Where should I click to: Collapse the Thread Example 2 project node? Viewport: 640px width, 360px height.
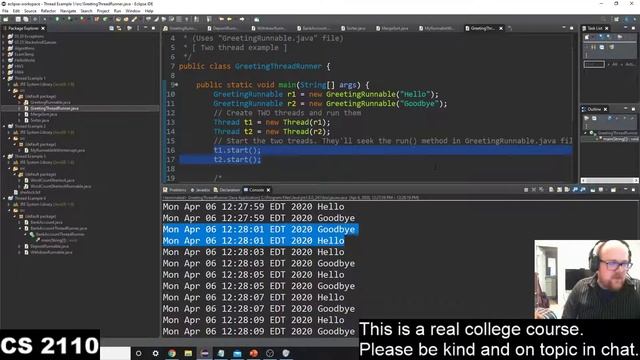(4, 126)
